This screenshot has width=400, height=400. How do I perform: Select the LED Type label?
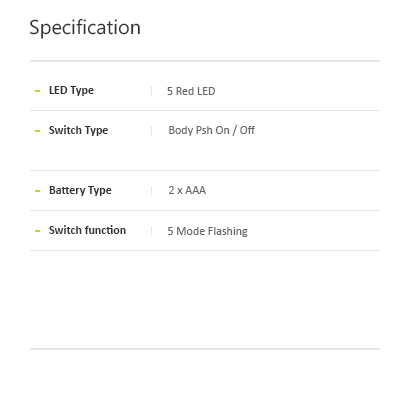click(x=71, y=91)
